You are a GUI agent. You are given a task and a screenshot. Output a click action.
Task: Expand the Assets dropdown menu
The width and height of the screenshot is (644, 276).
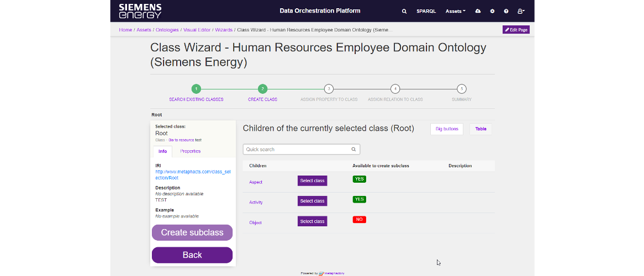click(x=455, y=11)
